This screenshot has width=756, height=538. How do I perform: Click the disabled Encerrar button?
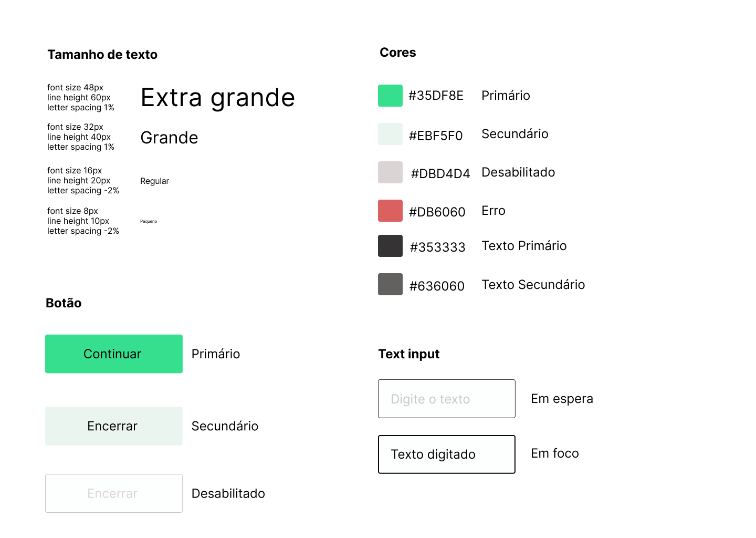[113, 493]
